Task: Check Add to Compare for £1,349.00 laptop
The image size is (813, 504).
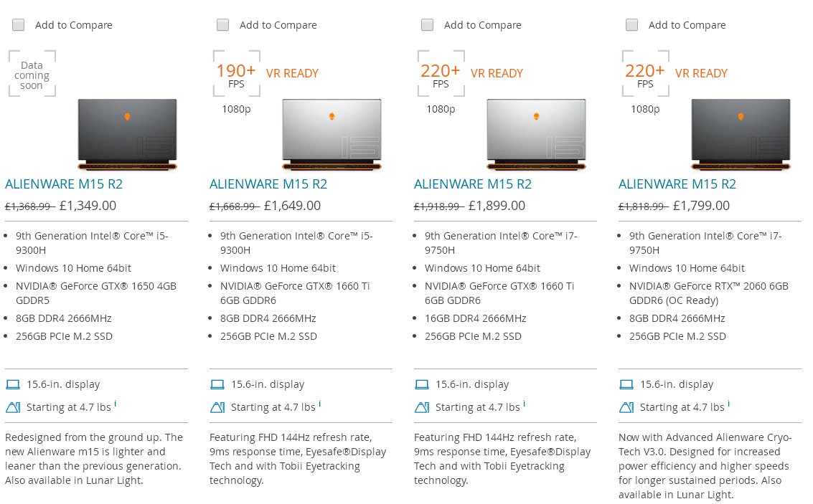Action: coord(19,25)
